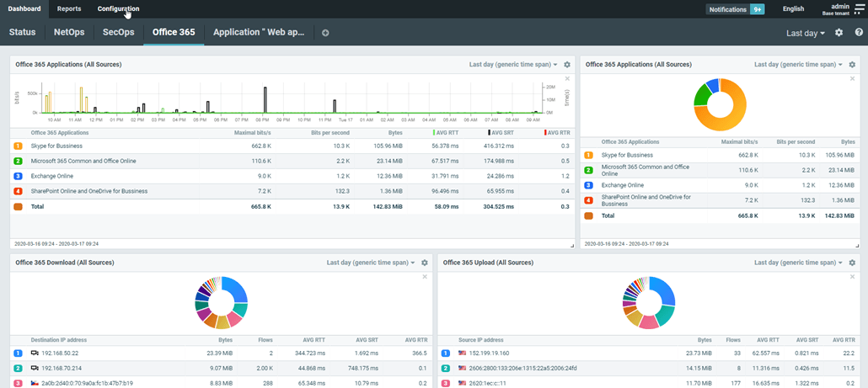The image size is (868, 388).
Task: Click the add dashboard tab plus icon
Action: coord(325,33)
